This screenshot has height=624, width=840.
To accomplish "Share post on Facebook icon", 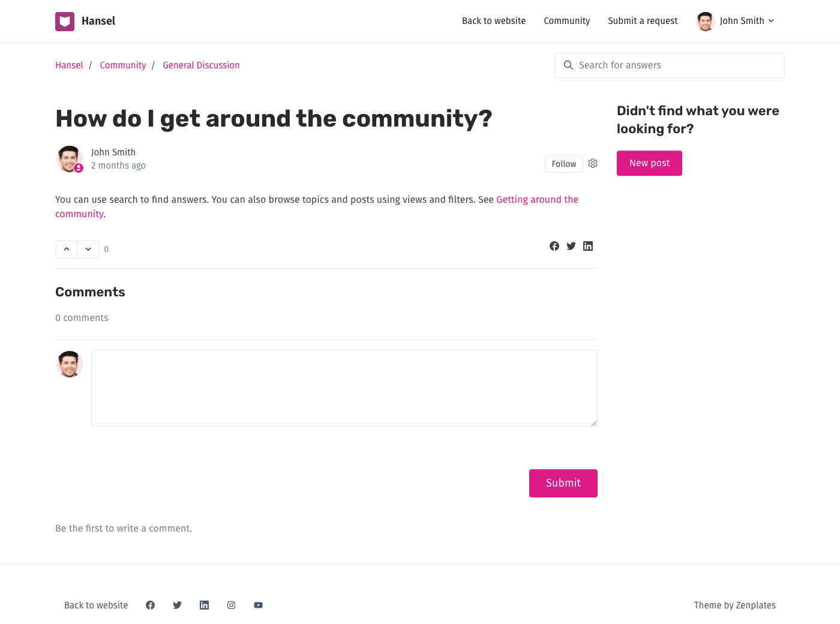I will point(554,246).
